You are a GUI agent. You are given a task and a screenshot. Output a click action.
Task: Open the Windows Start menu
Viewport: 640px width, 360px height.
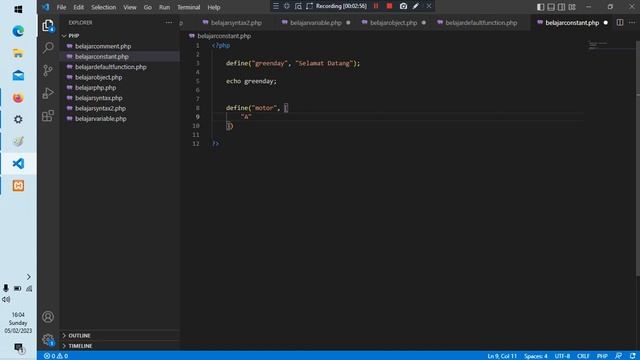click(x=18, y=9)
